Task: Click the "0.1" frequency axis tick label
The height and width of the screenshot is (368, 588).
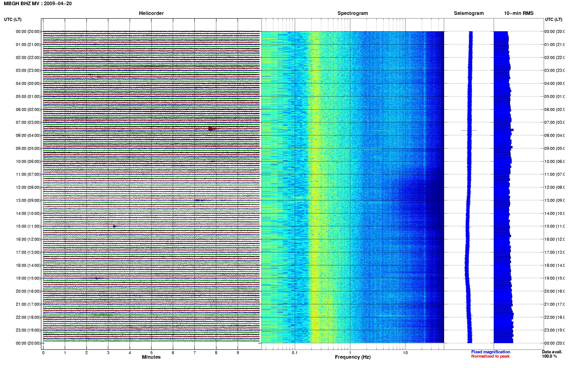Action: [295, 353]
